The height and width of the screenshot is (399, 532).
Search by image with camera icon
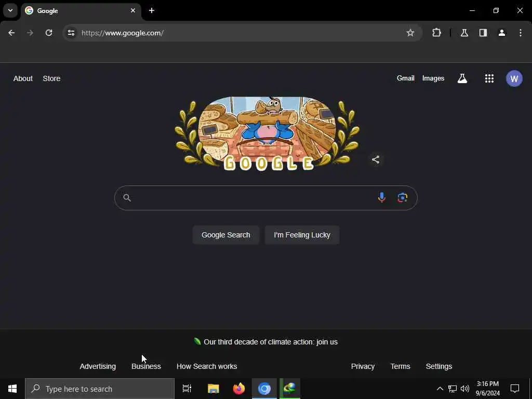[403, 197]
